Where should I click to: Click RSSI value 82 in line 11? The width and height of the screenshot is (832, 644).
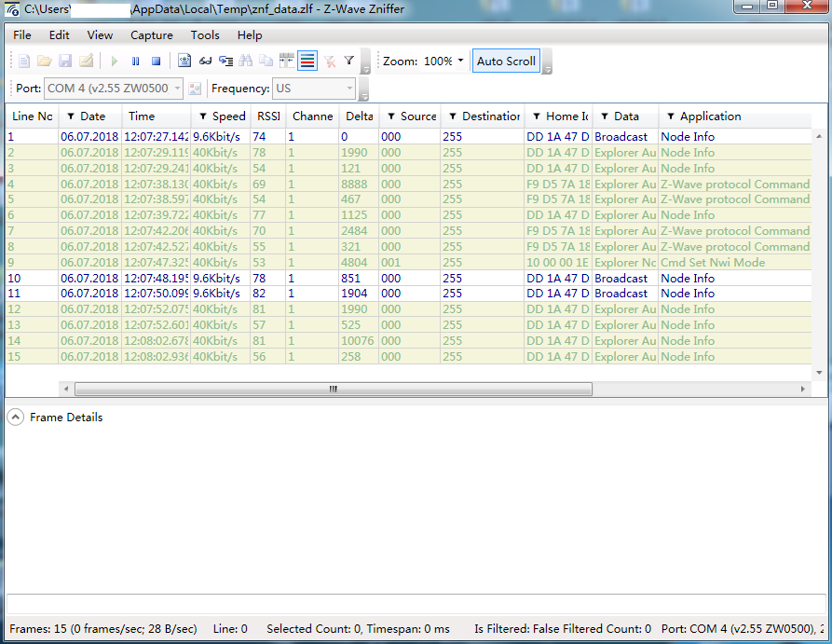tap(259, 293)
